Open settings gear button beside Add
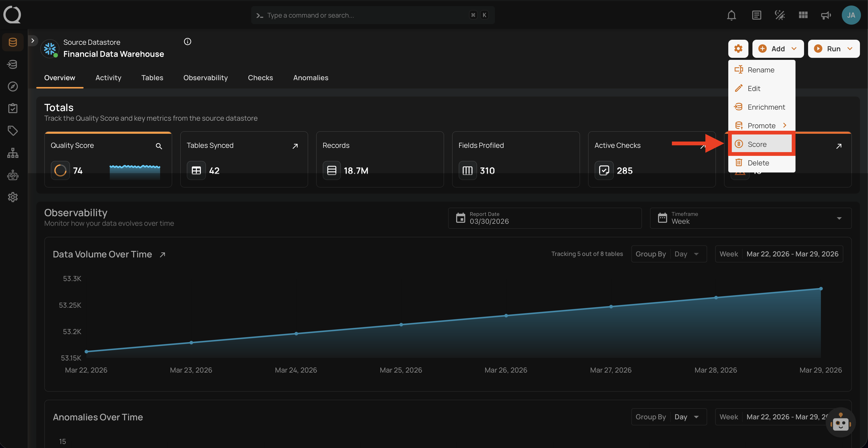Viewport: 868px width, 448px height. pos(738,49)
